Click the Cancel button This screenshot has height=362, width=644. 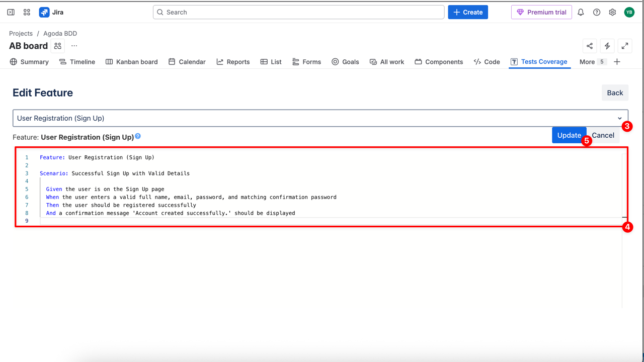pos(602,135)
